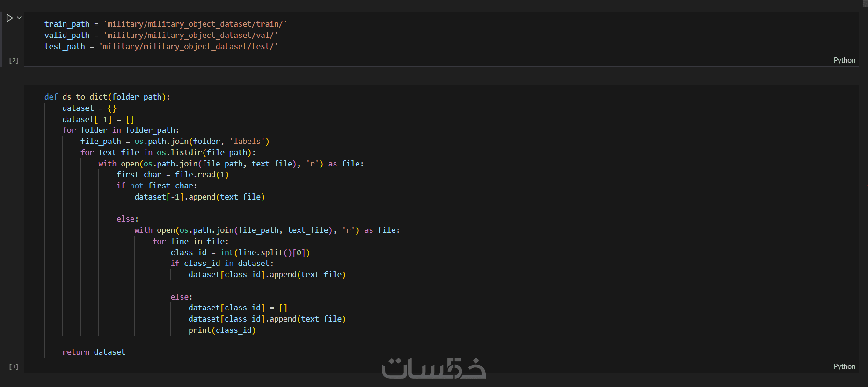
Task: Click the execution count [2] indicator
Action: pos(14,60)
